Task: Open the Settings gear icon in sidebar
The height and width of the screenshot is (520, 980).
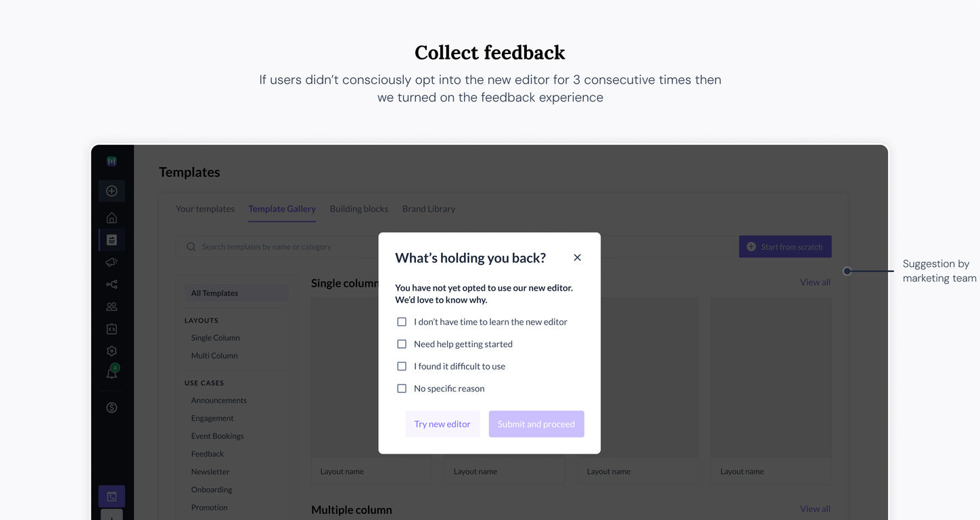Action: (x=112, y=351)
